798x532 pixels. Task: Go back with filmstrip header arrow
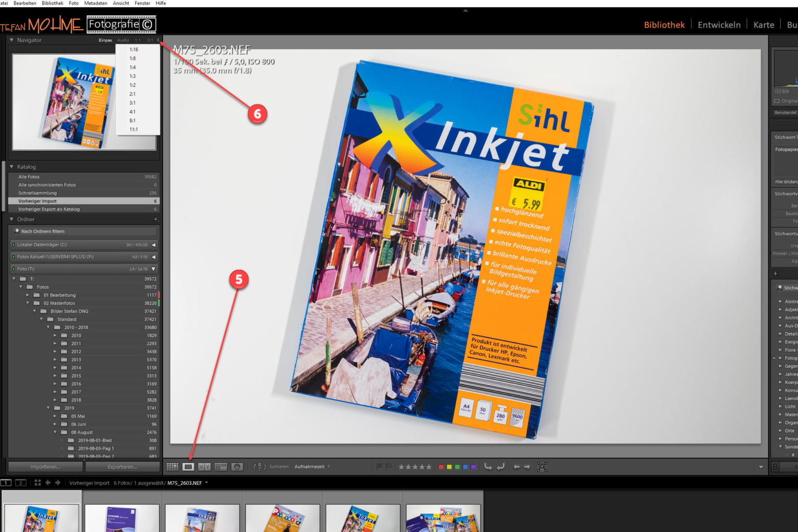coord(48,483)
